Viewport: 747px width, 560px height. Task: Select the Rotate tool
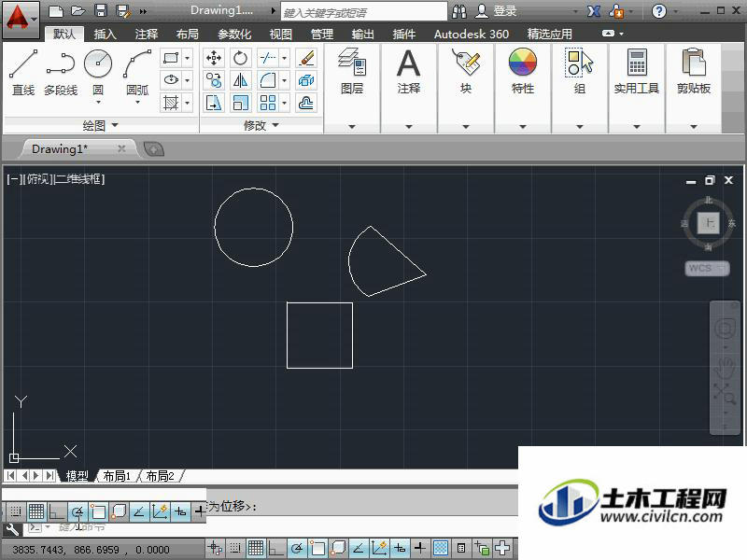tap(240, 58)
